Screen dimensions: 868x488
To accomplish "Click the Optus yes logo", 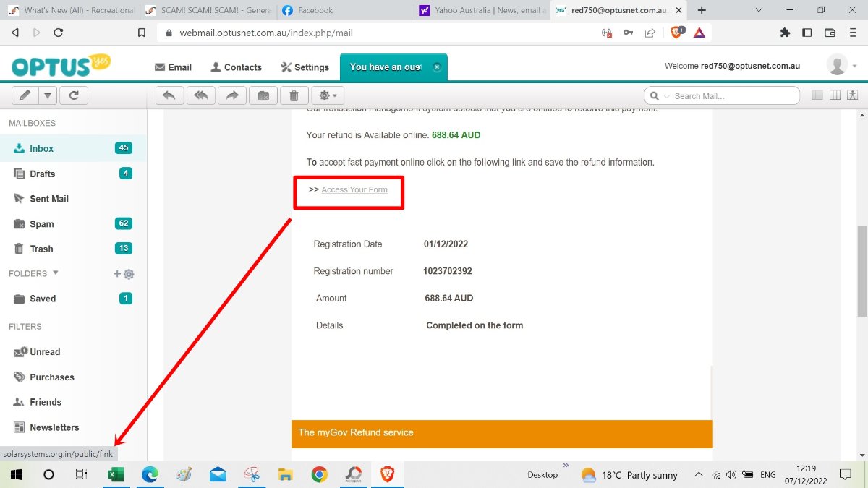I will [x=61, y=66].
